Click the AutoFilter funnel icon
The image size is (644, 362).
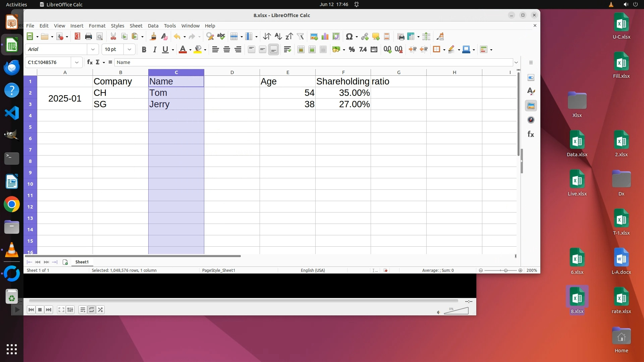[x=300, y=37]
